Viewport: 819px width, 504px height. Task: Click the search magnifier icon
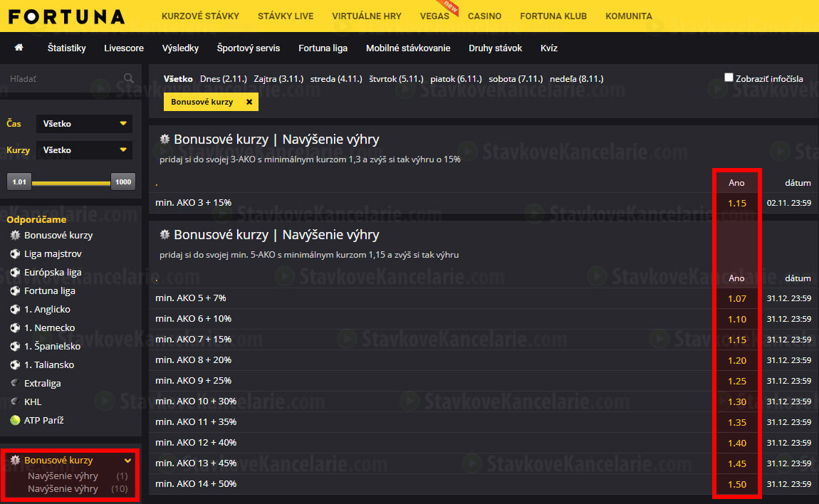tap(128, 78)
